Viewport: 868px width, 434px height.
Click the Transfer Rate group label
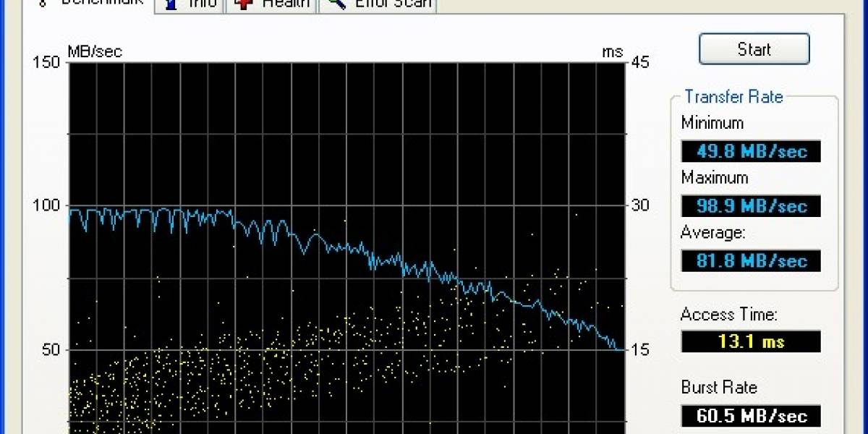[733, 97]
